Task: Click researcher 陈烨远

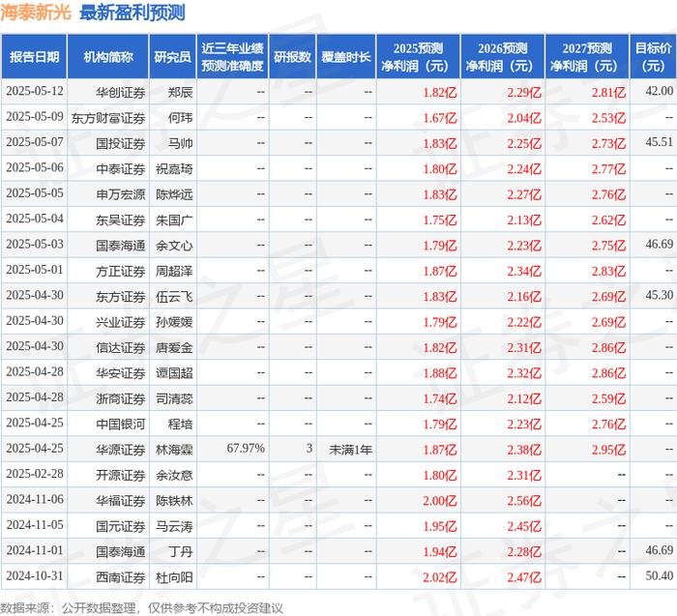Action: coord(174,194)
